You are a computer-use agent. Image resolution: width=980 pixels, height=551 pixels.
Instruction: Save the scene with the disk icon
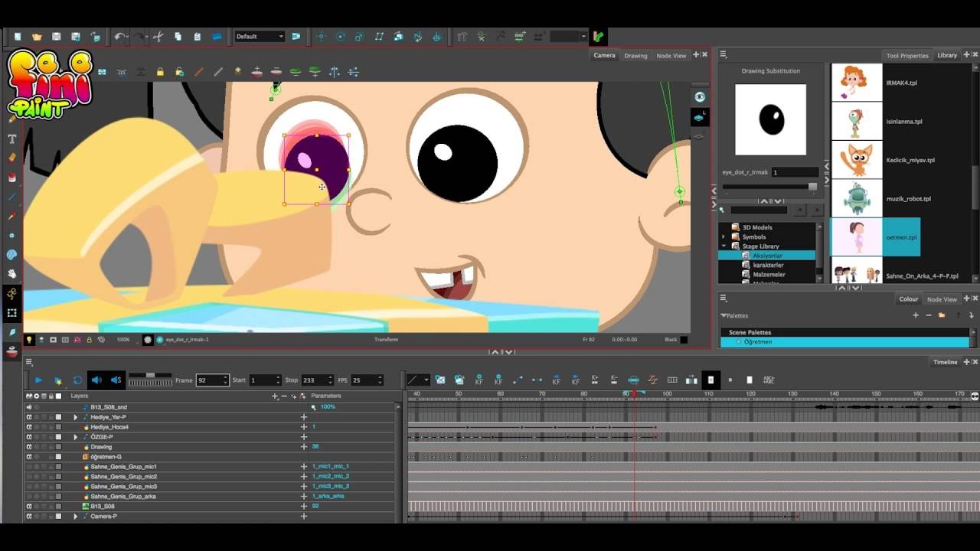point(56,36)
